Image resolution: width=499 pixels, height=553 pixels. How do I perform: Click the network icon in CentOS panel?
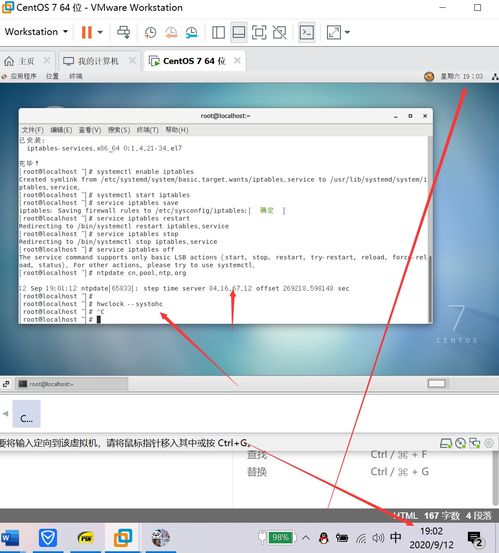495,77
